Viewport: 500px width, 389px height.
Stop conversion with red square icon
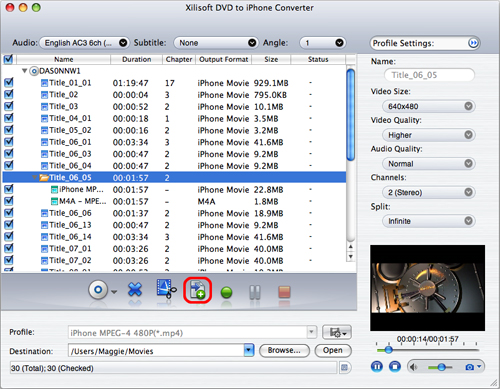[x=284, y=292]
